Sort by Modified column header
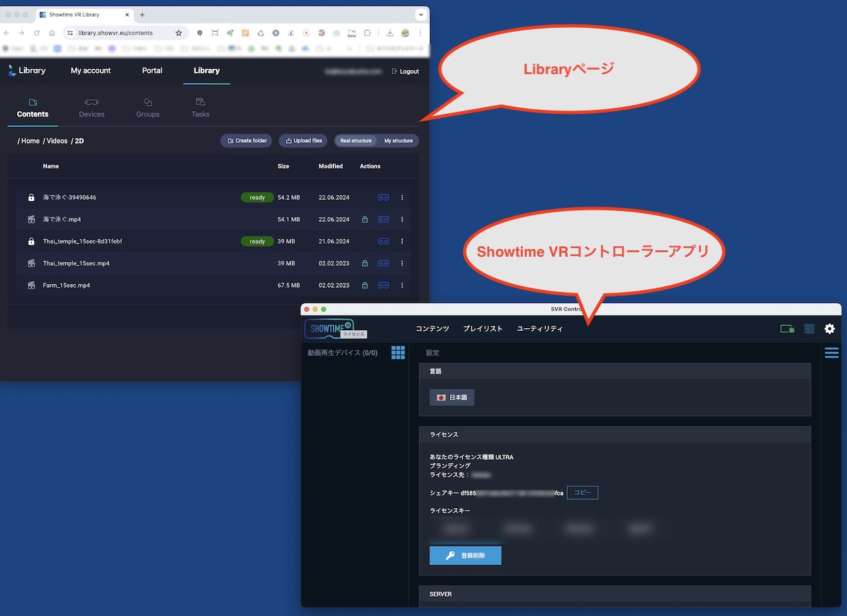Screen dimensions: 847x616 click(330, 166)
